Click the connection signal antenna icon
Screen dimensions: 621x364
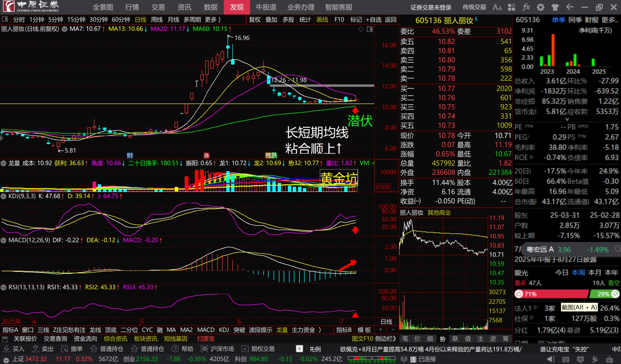[x=404, y=359]
